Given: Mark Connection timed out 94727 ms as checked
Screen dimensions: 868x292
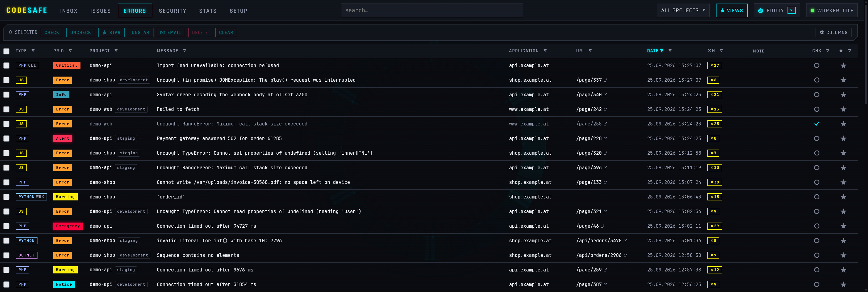Looking at the screenshot, I should tap(817, 226).
